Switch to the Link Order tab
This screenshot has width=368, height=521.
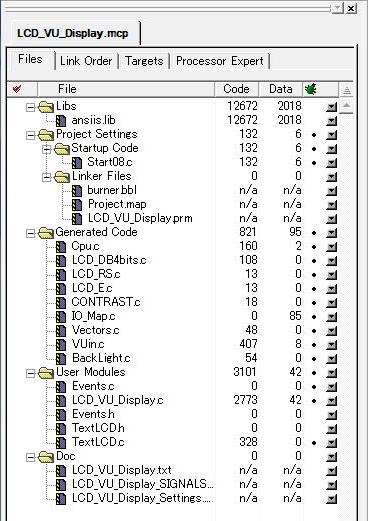(x=86, y=61)
